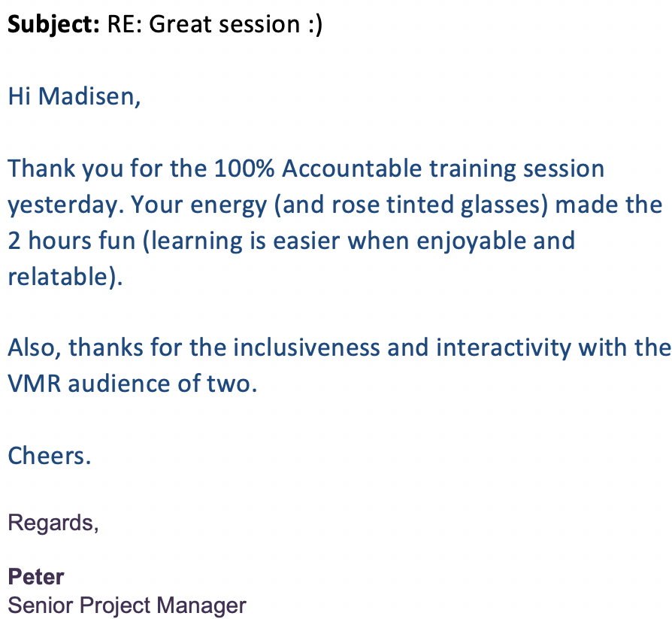Click the 'Regards,' sign-off
The width and height of the screenshot is (672, 619).
53,523
